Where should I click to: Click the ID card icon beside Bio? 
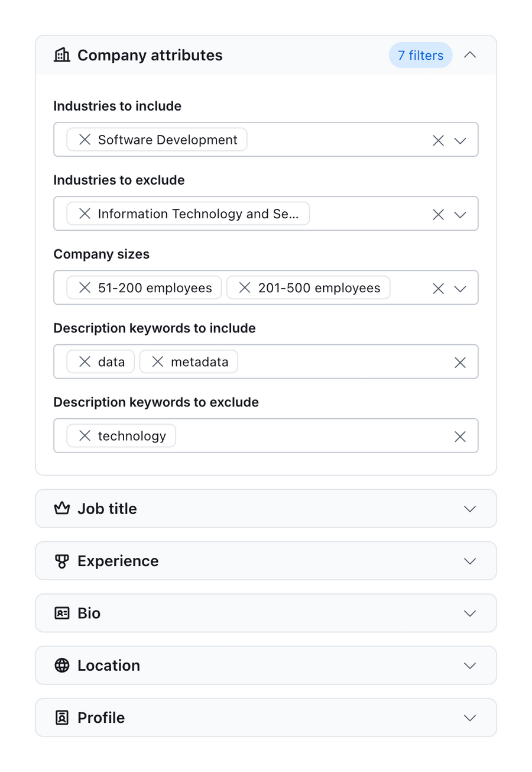(61, 613)
